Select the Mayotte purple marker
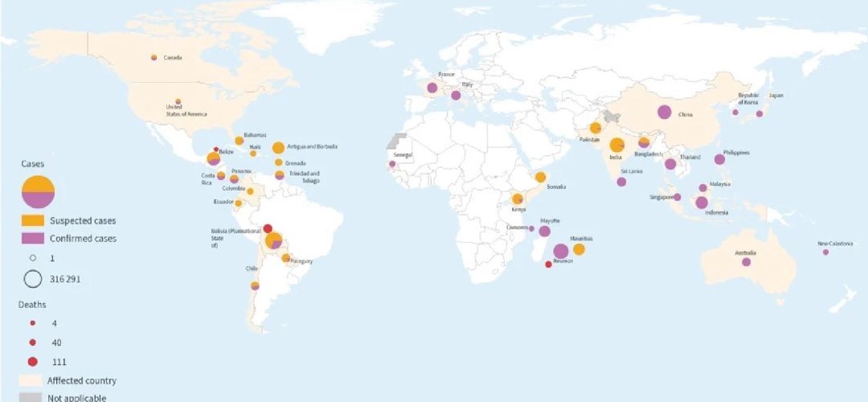This screenshot has width=868, height=402. click(x=545, y=232)
